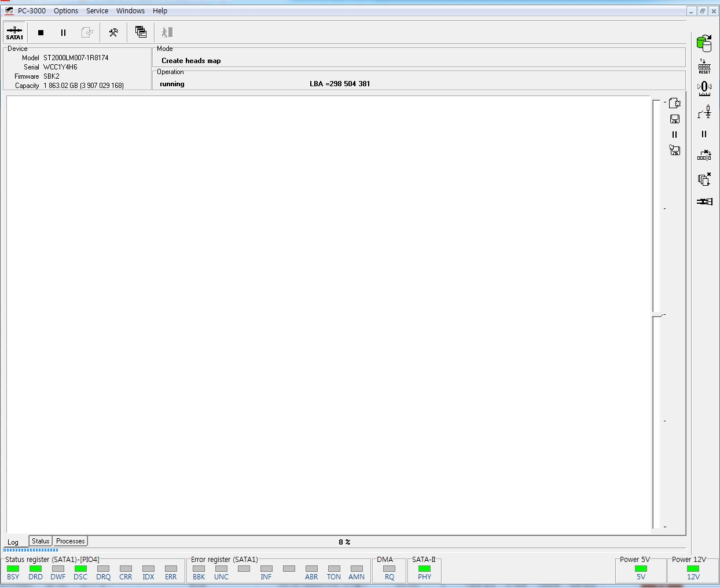The height and width of the screenshot is (588, 720).
Task: Click the sector skip jump icon
Action: coord(704,156)
